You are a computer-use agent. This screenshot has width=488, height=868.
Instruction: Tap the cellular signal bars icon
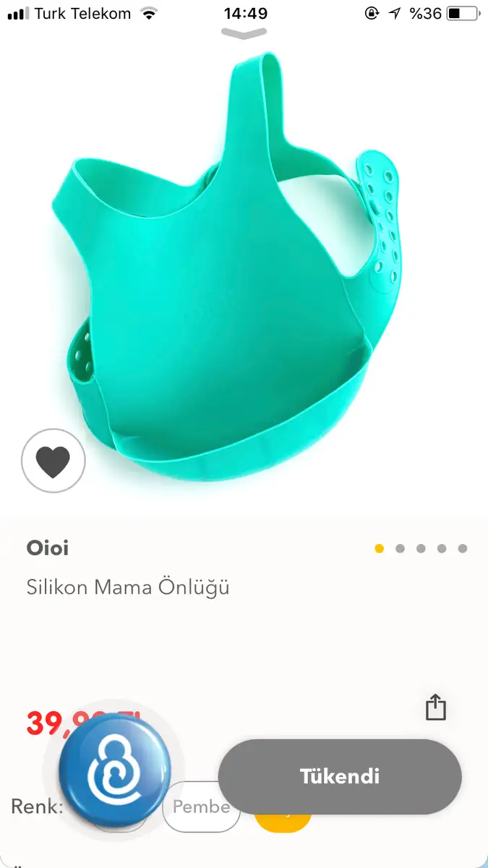point(19,14)
